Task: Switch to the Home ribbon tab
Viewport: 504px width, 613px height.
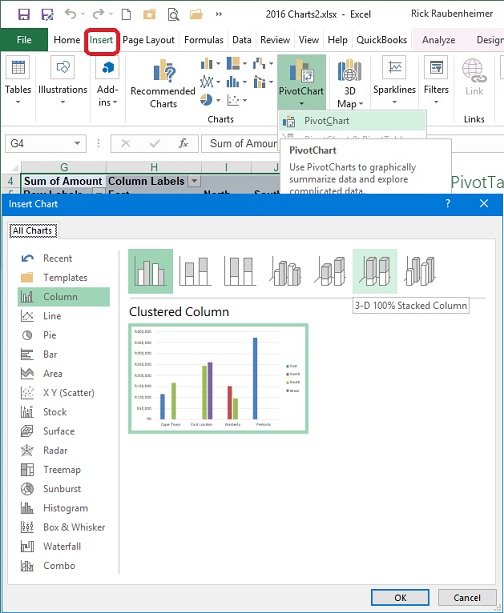Action: click(66, 40)
